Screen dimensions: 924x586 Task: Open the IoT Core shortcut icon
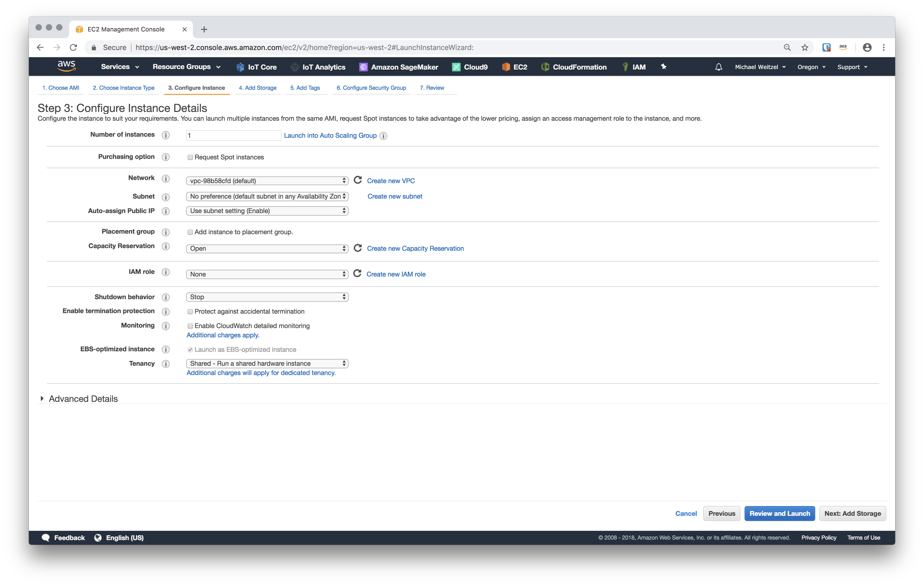240,67
